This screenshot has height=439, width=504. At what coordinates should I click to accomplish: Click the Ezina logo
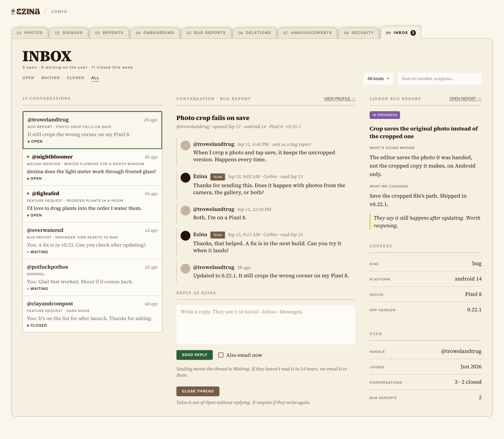coord(25,11)
